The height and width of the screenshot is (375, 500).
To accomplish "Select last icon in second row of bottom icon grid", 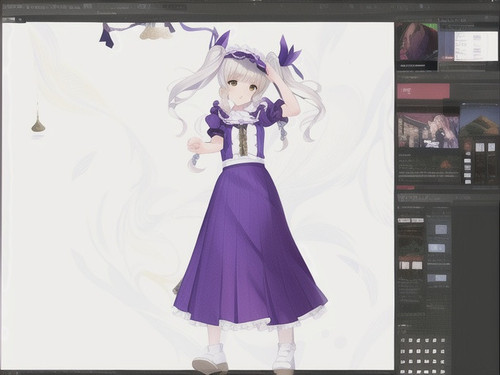I will [x=443, y=351].
